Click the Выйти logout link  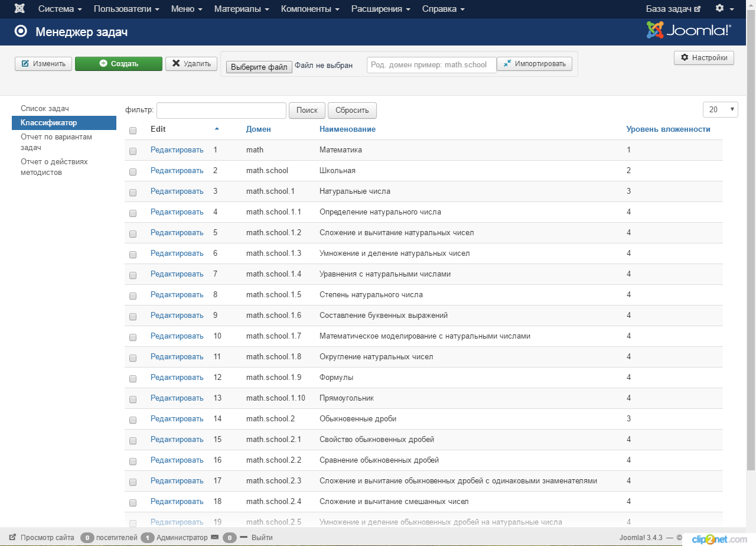point(258,538)
